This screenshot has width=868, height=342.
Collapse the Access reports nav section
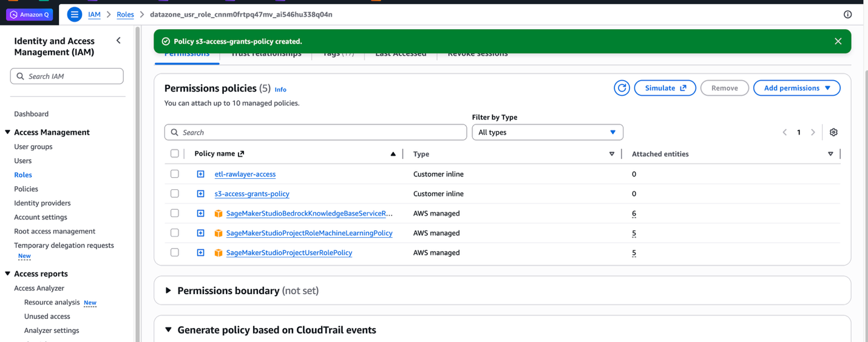point(8,273)
